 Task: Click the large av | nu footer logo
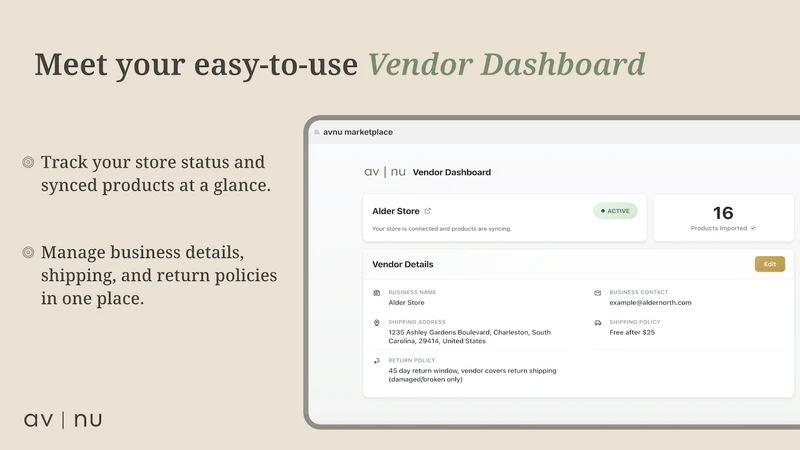pyautogui.click(x=63, y=420)
